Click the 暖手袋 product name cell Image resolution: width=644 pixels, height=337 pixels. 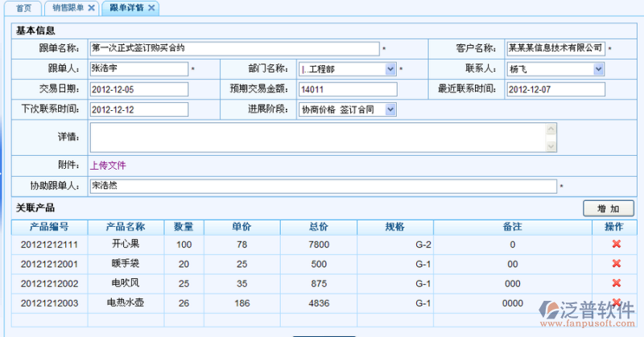point(126,263)
